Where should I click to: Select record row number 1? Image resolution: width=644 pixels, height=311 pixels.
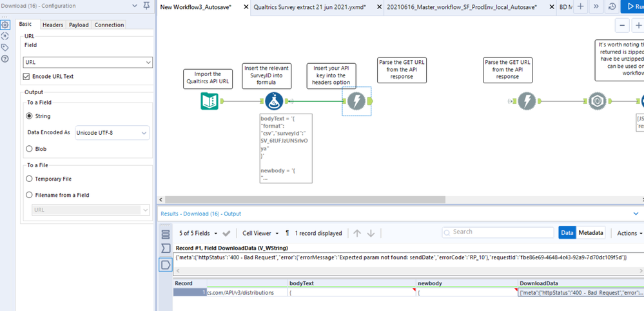point(190,292)
